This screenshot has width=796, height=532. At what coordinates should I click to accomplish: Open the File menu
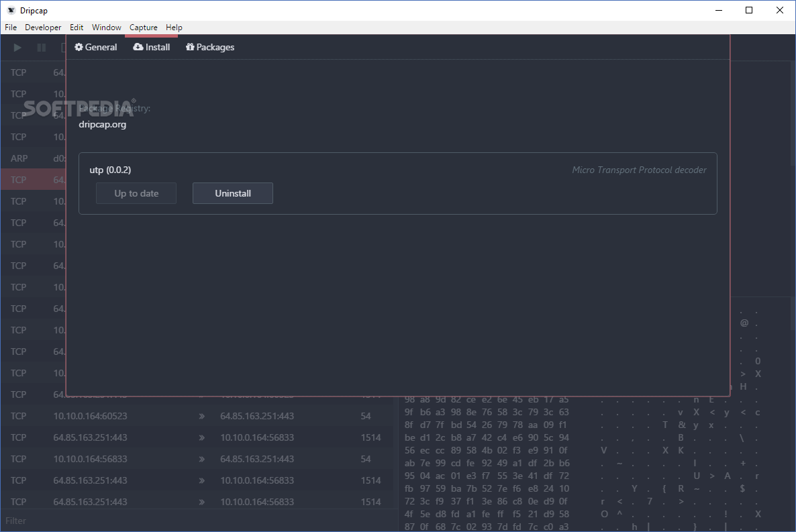[11, 28]
